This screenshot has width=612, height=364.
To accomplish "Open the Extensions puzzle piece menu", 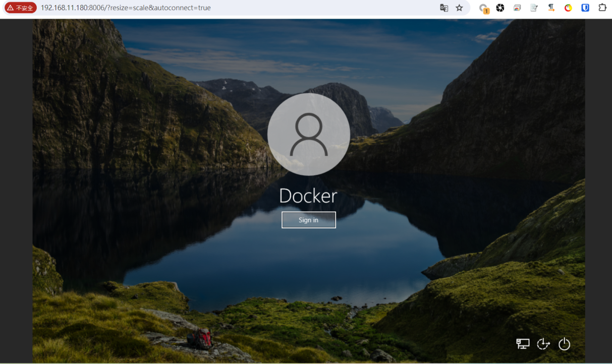I will point(602,8).
